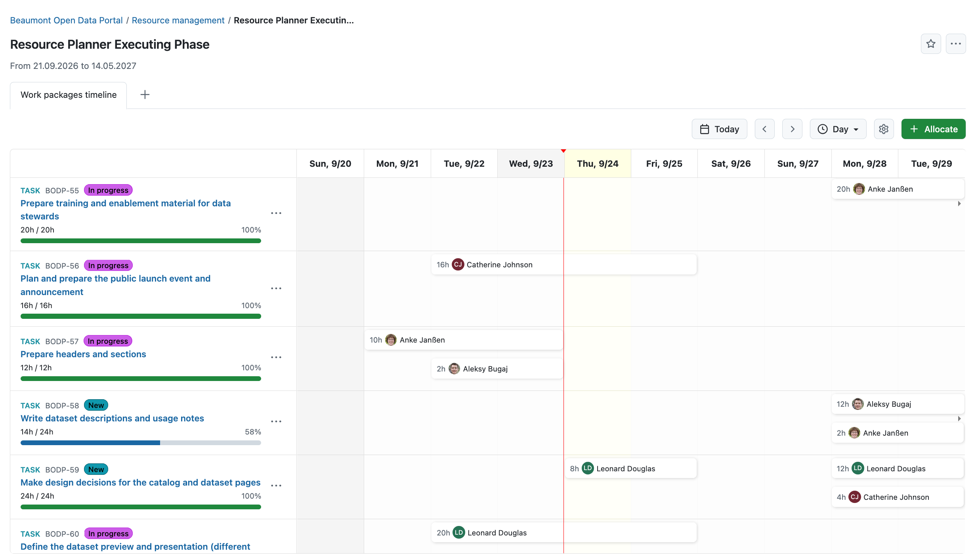Click the 14h / 24h hours text

pos(37,432)
